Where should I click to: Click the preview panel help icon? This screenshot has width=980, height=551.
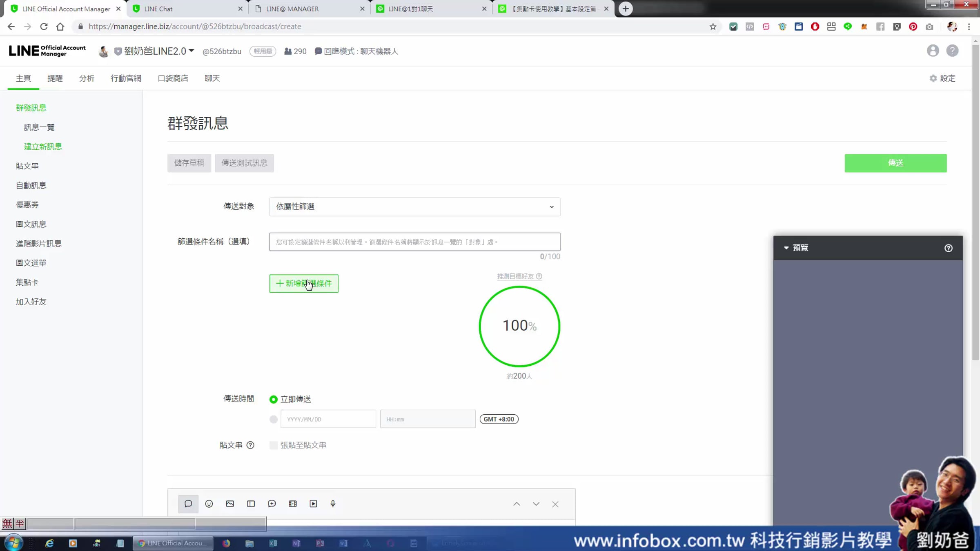pos(948,248)
